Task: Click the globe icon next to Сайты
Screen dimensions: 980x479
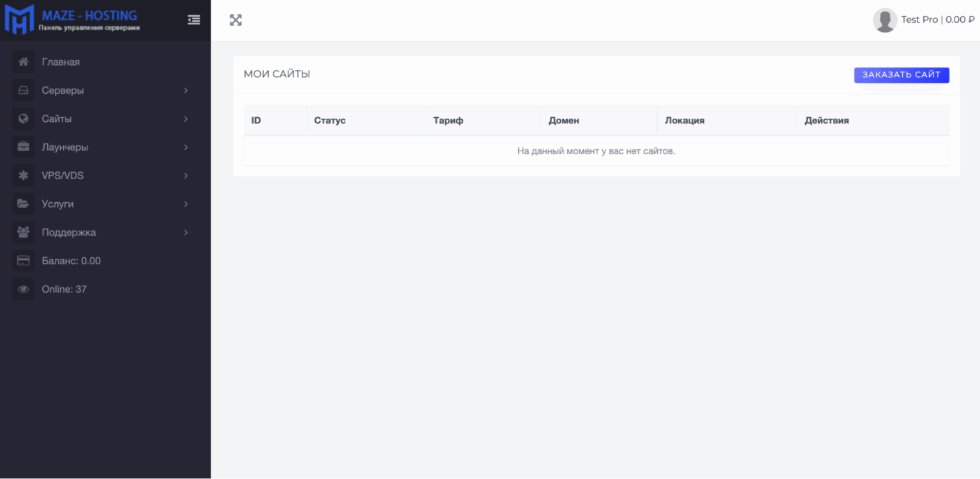Action: pos(23,119)
